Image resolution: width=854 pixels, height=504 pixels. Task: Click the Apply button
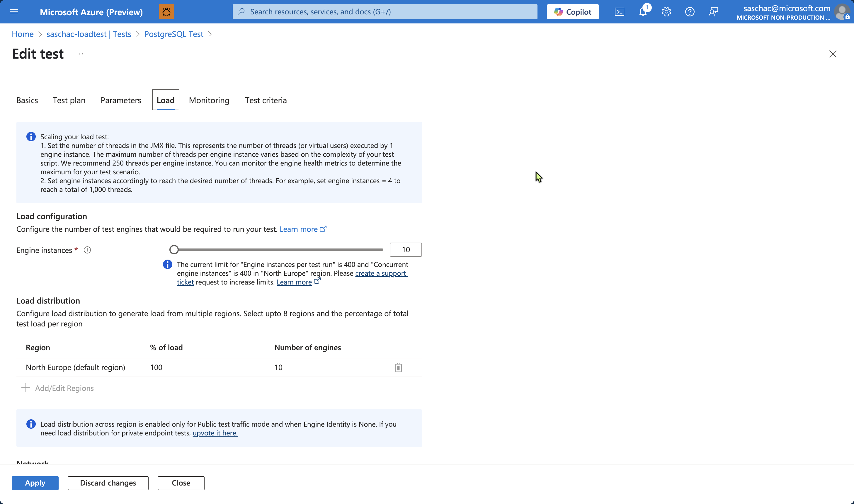[35, 483]
